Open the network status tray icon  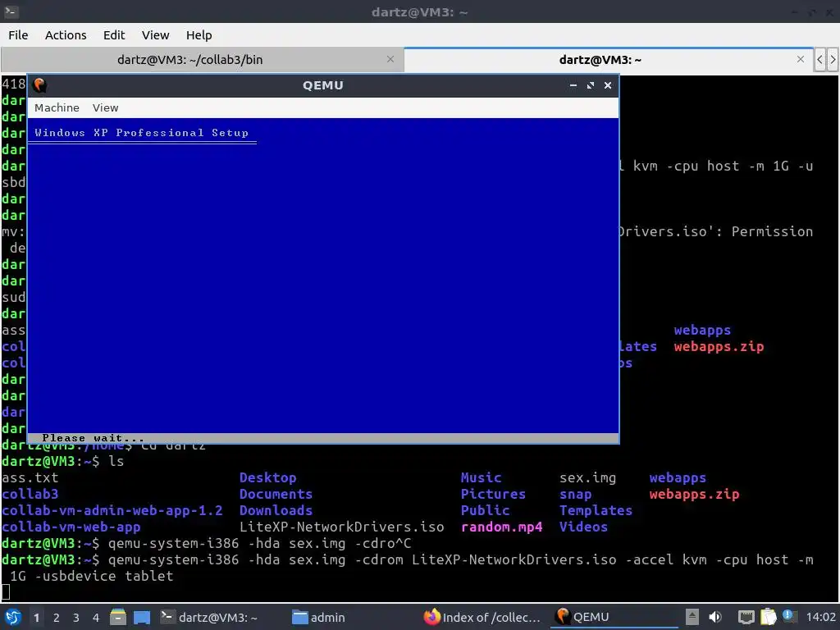(x=746, y=617)
